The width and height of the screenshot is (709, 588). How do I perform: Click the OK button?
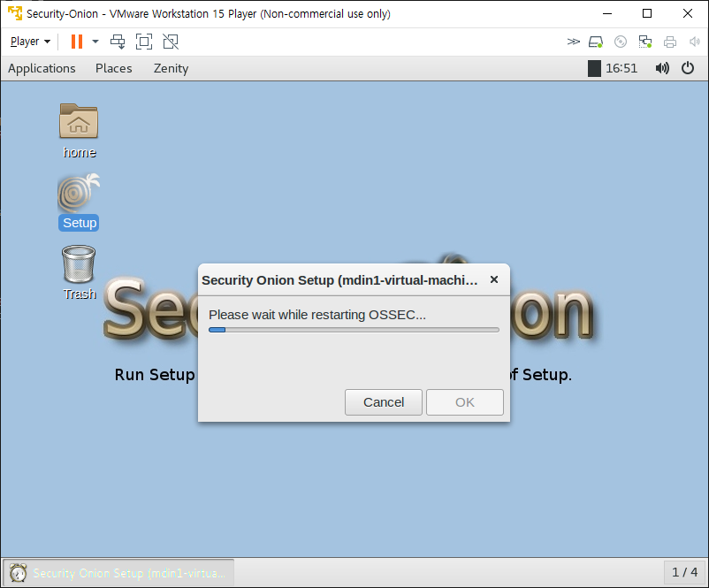(x=465, y=402)
